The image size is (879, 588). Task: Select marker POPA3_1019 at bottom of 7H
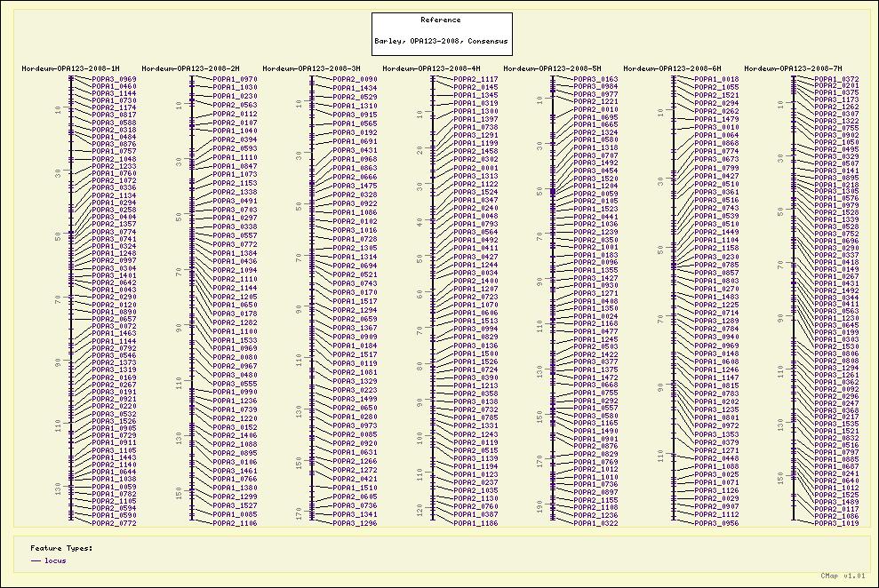pos(837,524)
